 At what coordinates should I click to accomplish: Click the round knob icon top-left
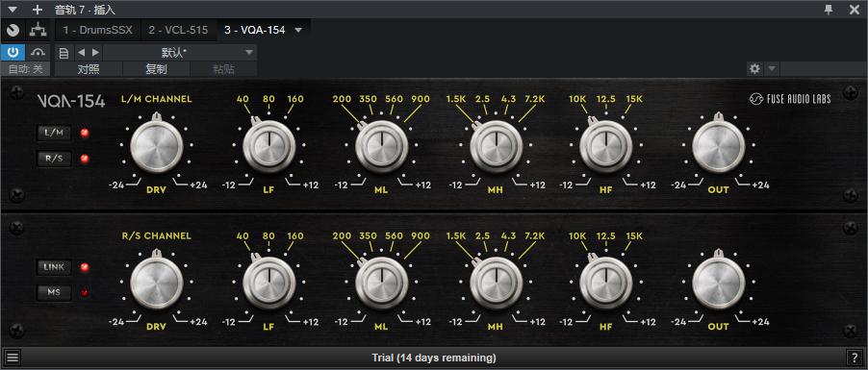13,30
